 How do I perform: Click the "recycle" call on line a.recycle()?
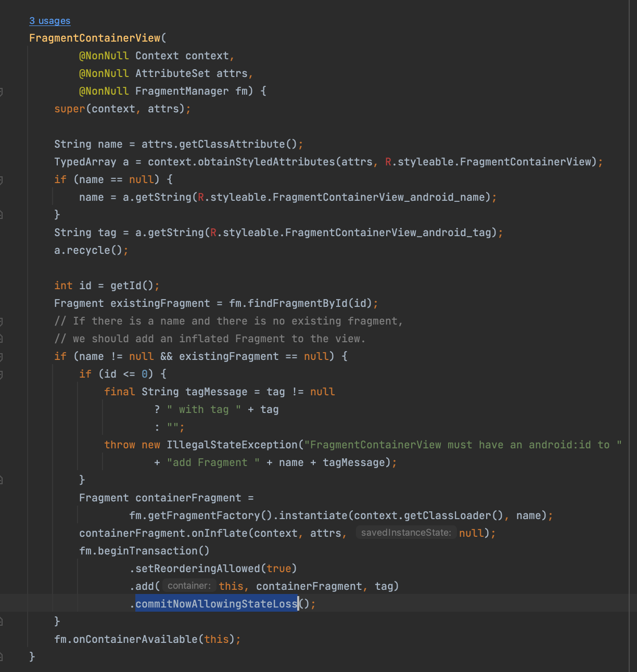(88, 250)
